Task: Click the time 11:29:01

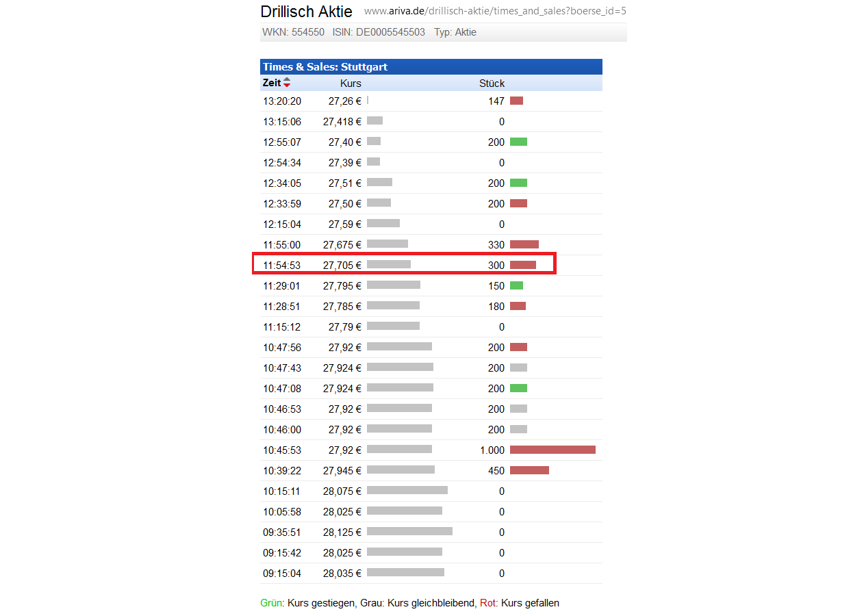Action: [x=282, y=286]
